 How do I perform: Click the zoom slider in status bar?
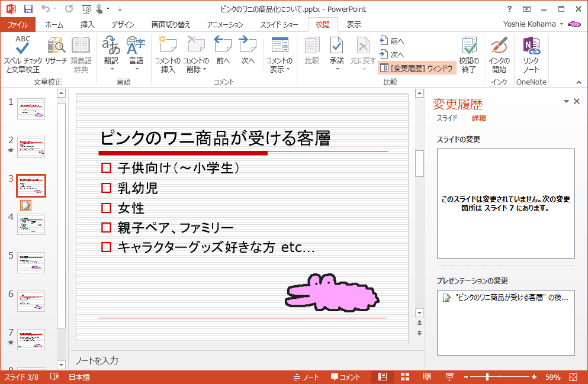tap(487, 377)
